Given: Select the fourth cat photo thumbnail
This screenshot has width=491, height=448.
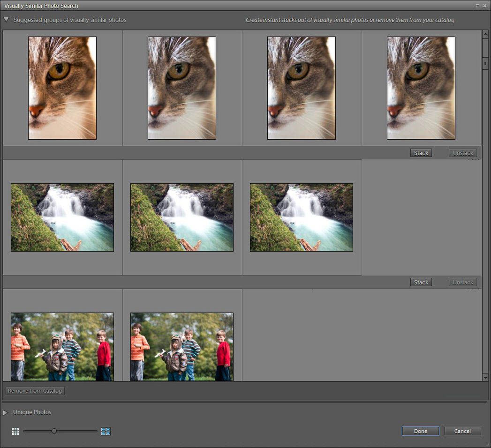Looking at the screenshot, I should (421, 88).
